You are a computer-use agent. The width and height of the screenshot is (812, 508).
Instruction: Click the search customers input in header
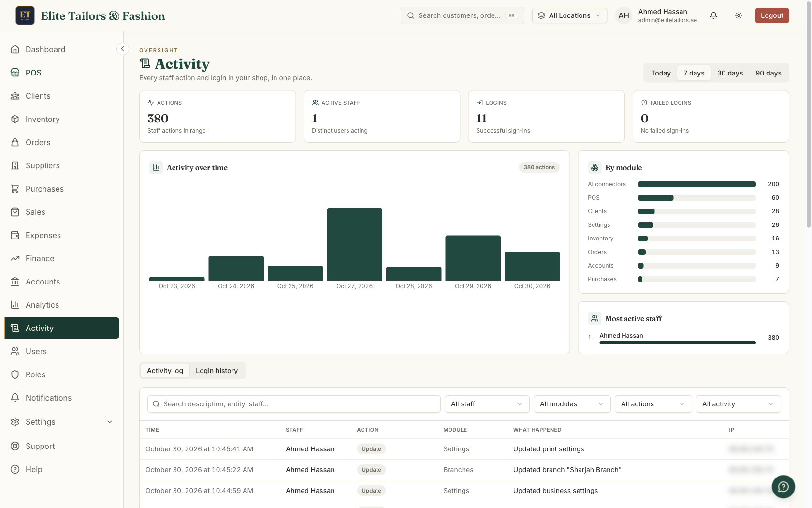(x=462, y=15)
